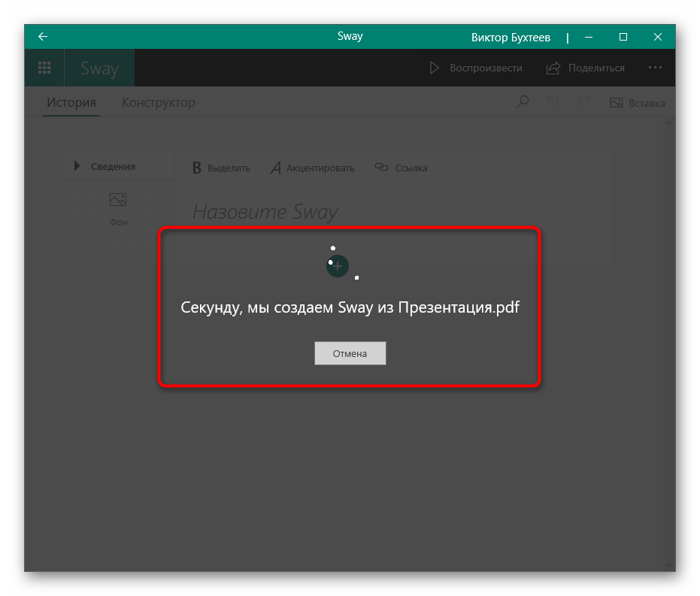Click the Ссылка link button
The image size is (700, 596).
point(401,168)
